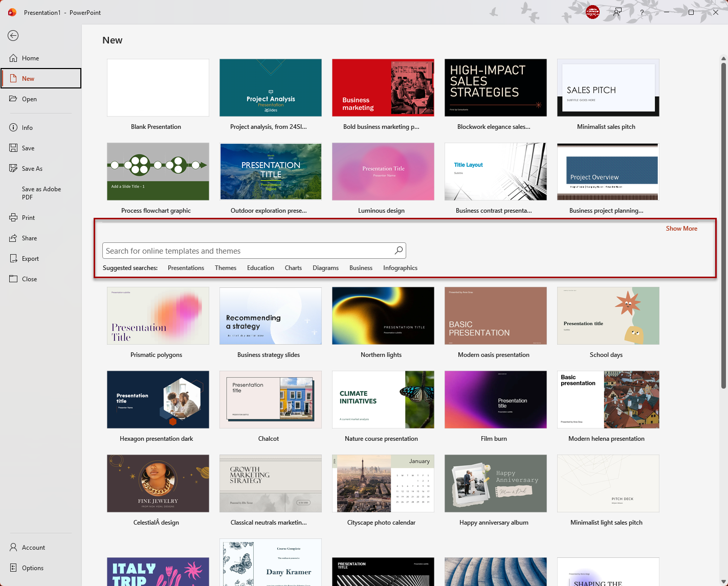728x586 pixels.
Task: Pick the Modern oasis presentation template
Action: coord(496,315)
